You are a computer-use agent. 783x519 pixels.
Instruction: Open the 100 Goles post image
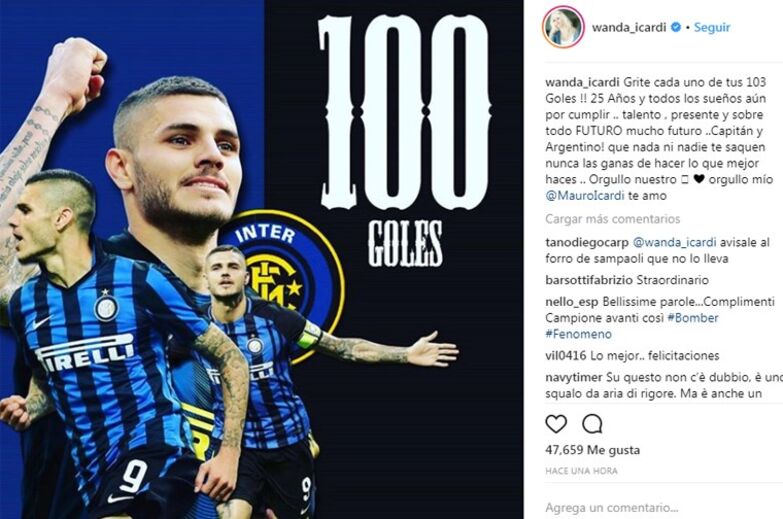pos(262,259)
